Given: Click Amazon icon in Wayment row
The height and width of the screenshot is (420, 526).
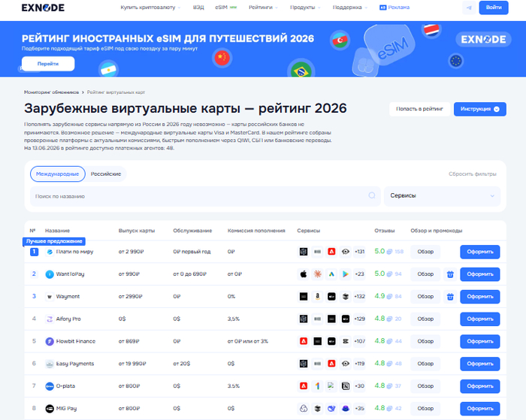Looking at the screenshot, I should pyautogui.click(x=317, y=297).
